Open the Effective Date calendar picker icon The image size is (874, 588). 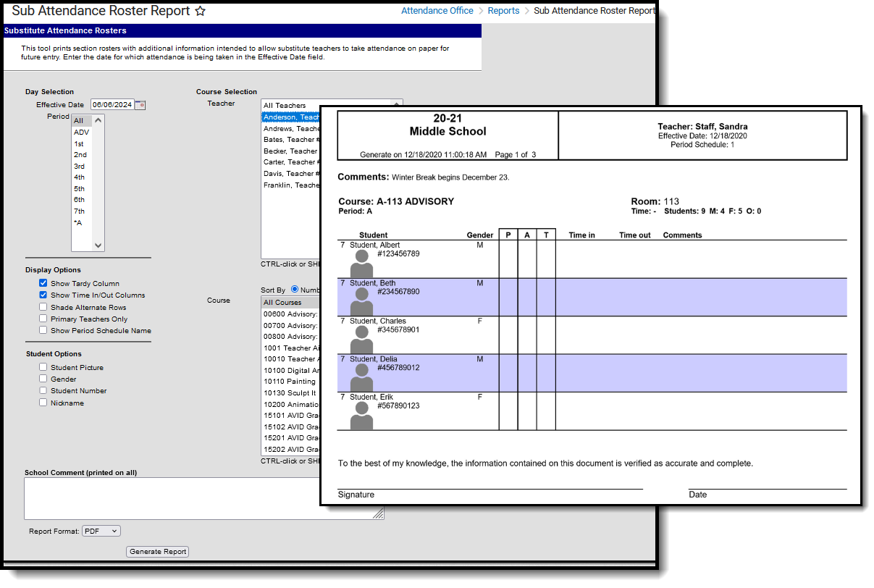(140, 105)
